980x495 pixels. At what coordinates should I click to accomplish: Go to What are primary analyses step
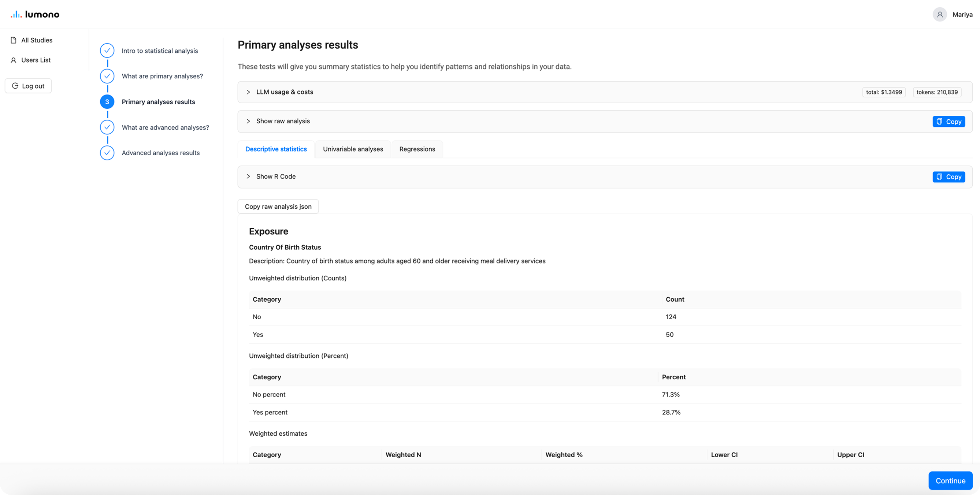162,76
